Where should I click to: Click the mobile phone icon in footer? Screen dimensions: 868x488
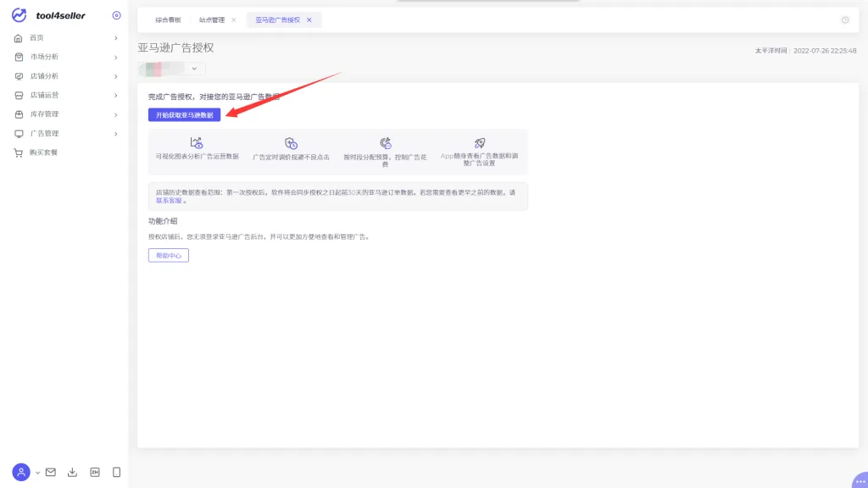(x=116, y=472)
